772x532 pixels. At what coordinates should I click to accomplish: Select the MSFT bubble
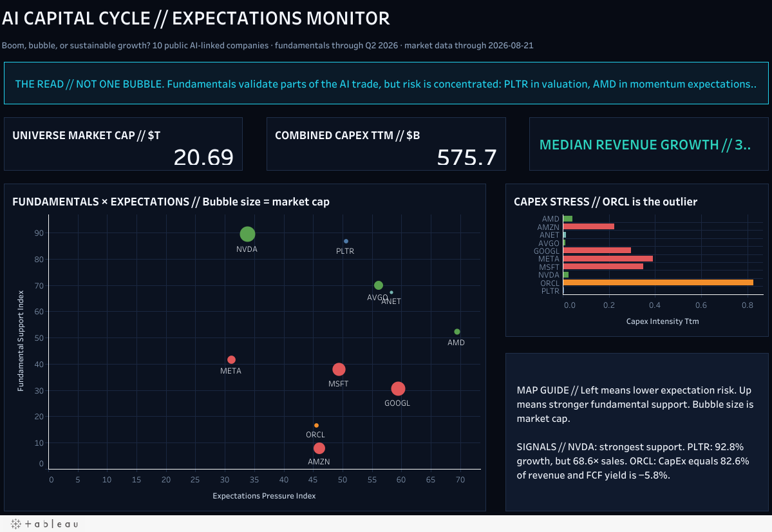pyautogui.click(x=339, y=369)
